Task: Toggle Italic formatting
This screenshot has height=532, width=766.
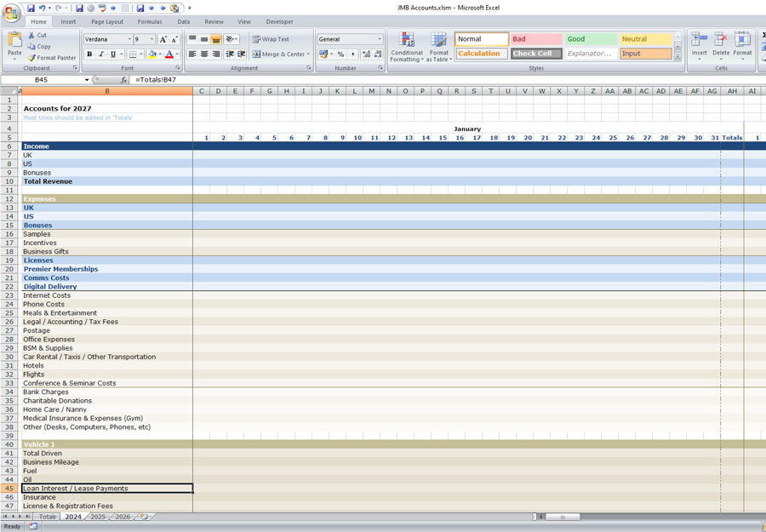Action: point(101,54)
